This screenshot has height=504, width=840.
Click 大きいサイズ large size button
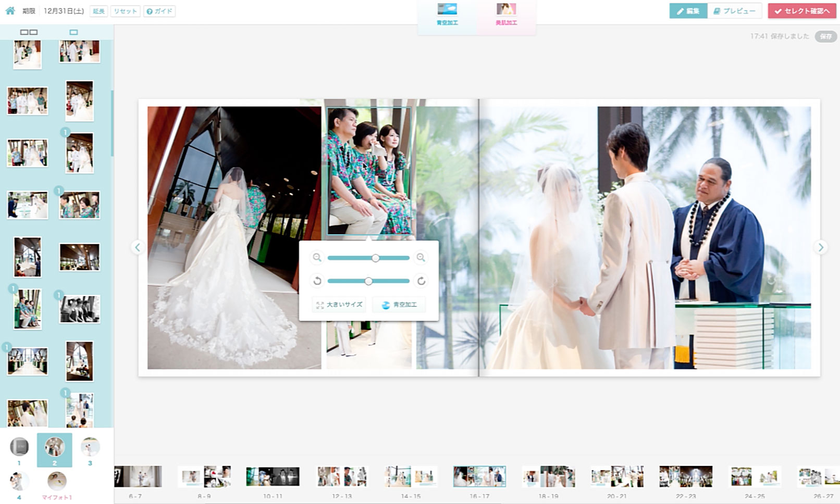[x=339, y=305]
